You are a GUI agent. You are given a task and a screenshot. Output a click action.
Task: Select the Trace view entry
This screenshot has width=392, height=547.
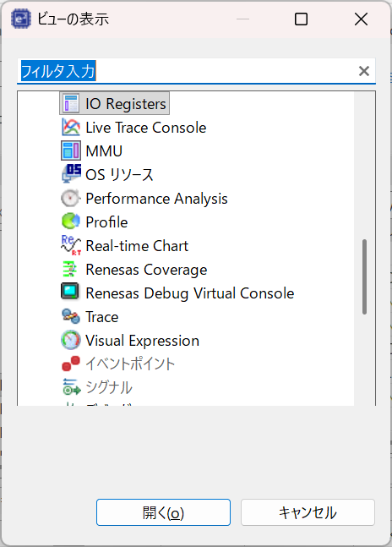[x=102, y=317]
